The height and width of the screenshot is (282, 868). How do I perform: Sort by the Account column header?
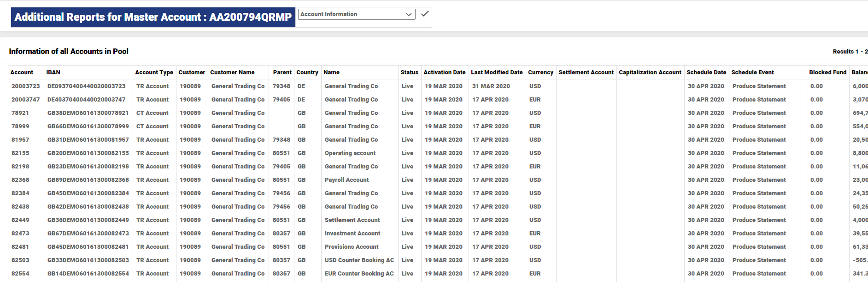tap(22, 72)
